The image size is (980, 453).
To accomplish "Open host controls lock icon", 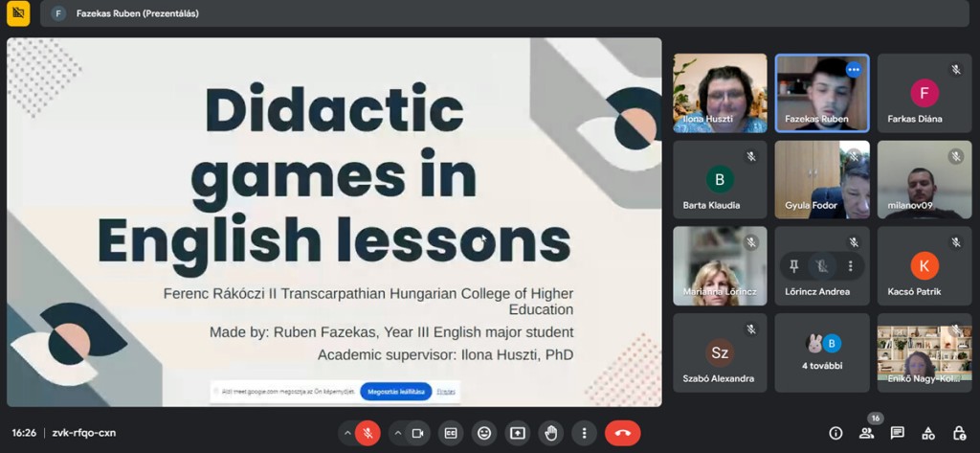I will coord(958,433).
